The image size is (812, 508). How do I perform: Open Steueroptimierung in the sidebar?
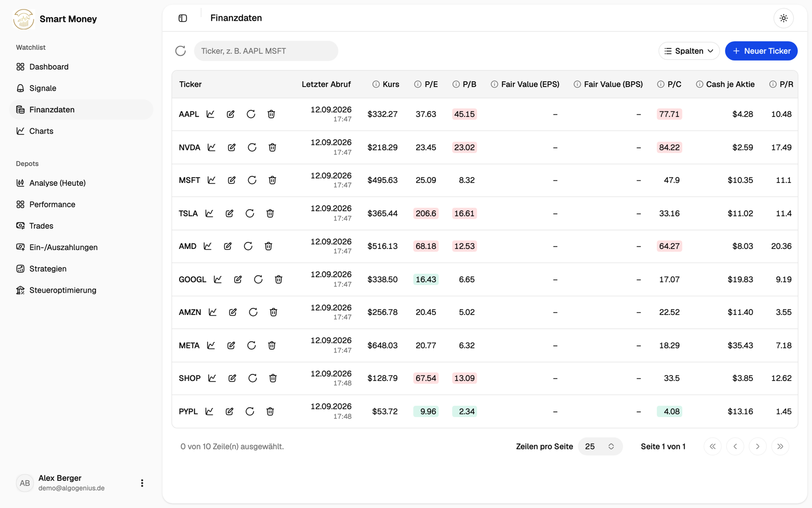pos(81,290)
